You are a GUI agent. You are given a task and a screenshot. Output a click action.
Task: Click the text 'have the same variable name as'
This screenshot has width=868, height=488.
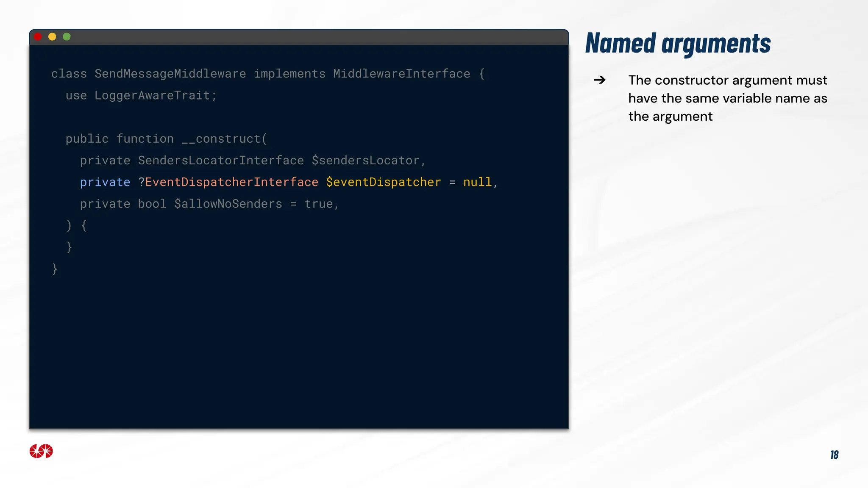coord(728,98)
